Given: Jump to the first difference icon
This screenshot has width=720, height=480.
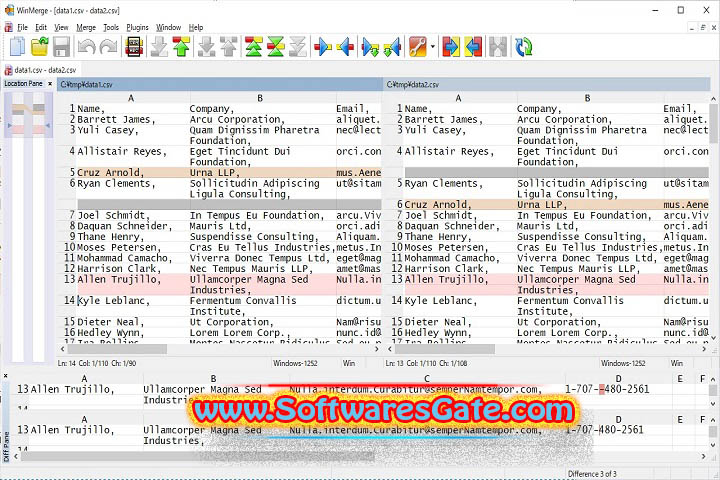Looking at the screenshot, I should point(253,47).
